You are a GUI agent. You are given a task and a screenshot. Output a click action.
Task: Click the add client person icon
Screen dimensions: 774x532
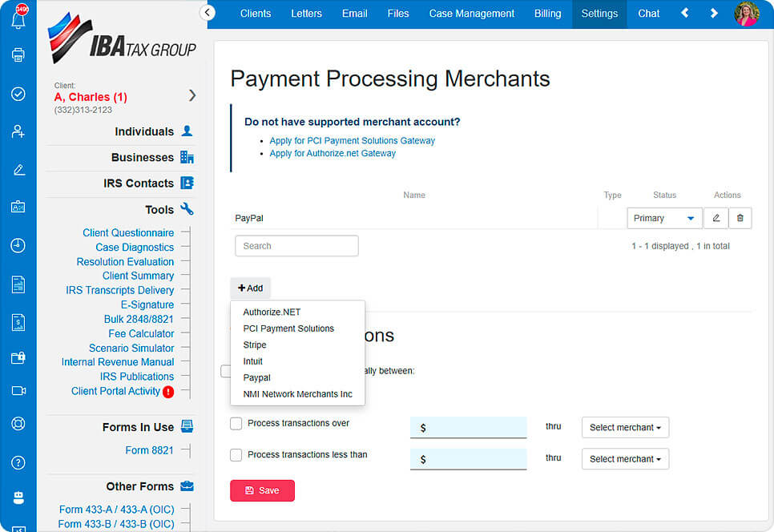click(x=18, y=131)
